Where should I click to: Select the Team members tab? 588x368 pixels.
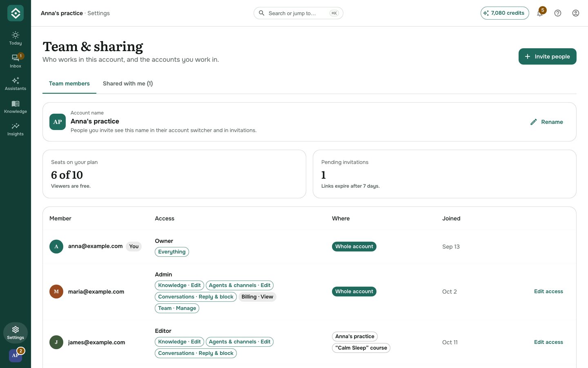[69, 83]
